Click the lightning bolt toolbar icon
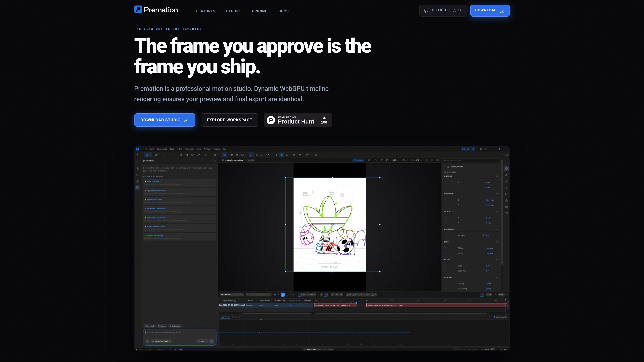This screenshot has height=362, width=644. point(276,155)
